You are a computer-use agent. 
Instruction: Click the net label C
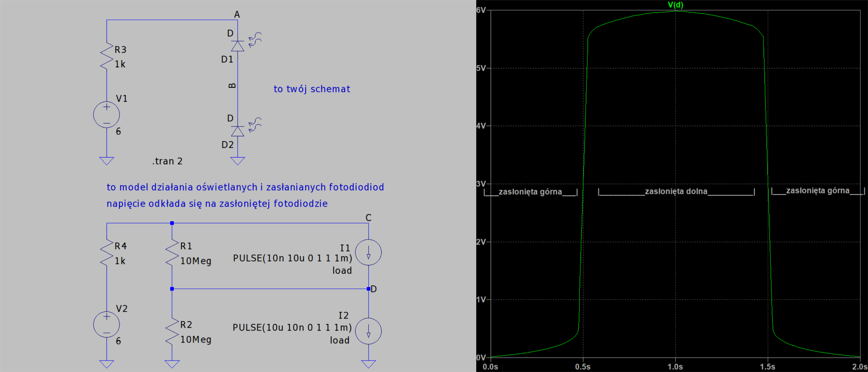tap(369, 218)
